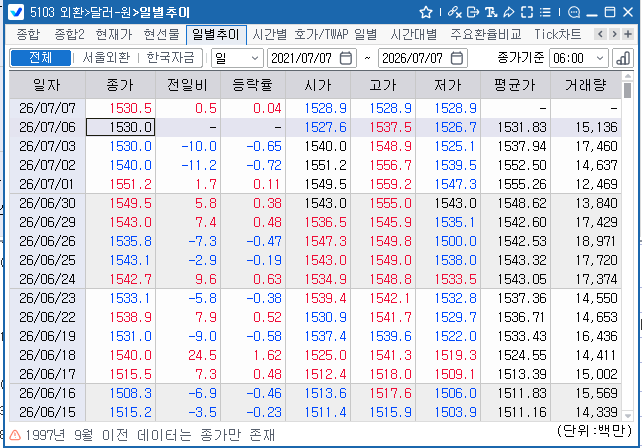Open the 호가/TWAP 일별 tab
Screen dimensions: 642x448
tap(336, 34)
